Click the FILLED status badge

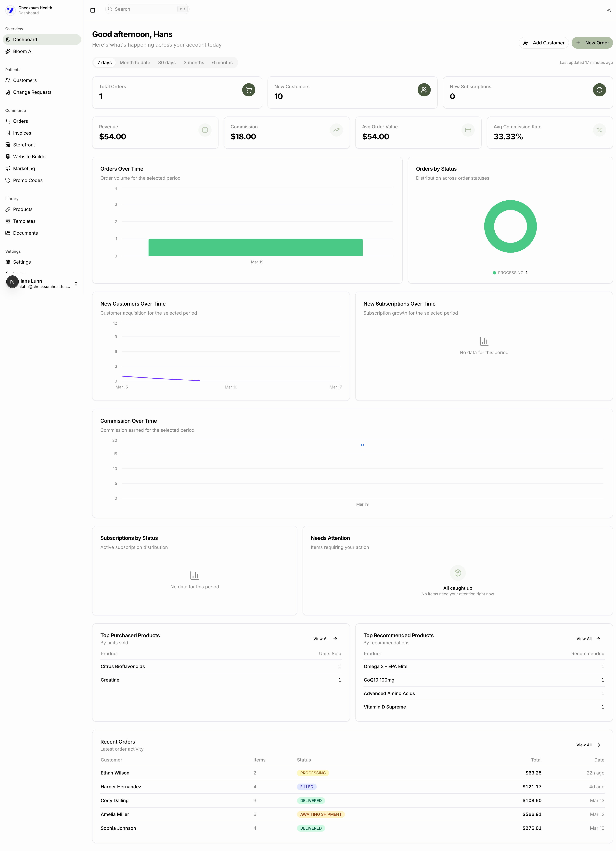pyautogui.click(x=307, y=787)
